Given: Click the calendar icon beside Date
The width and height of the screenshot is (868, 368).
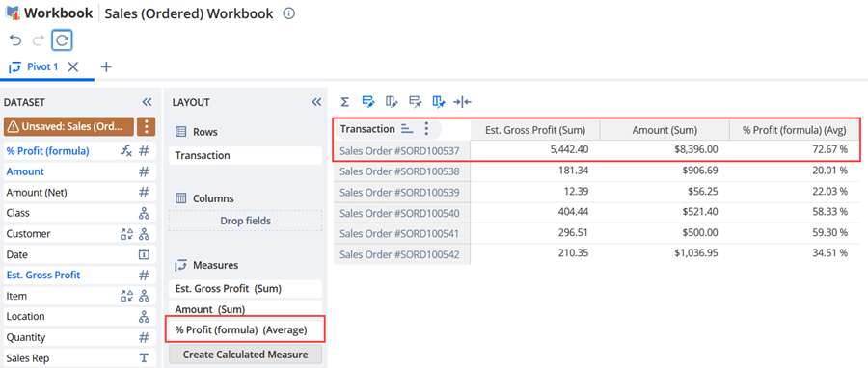Looking at the screenshot, I should [x=144, y=254].
